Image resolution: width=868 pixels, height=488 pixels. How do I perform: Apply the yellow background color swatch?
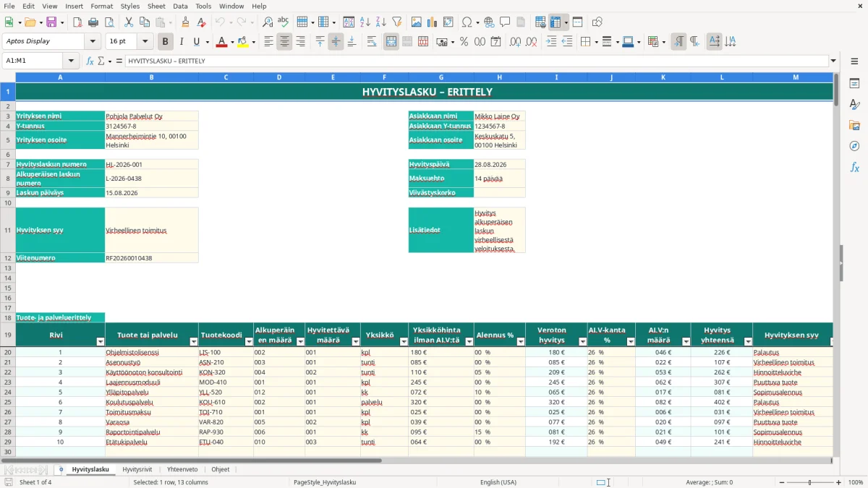point(243,42)
